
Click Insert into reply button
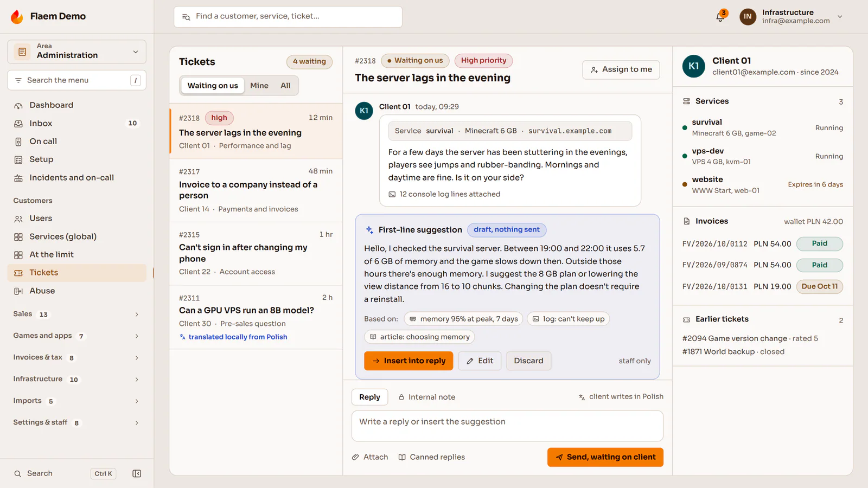pos(409,361)
